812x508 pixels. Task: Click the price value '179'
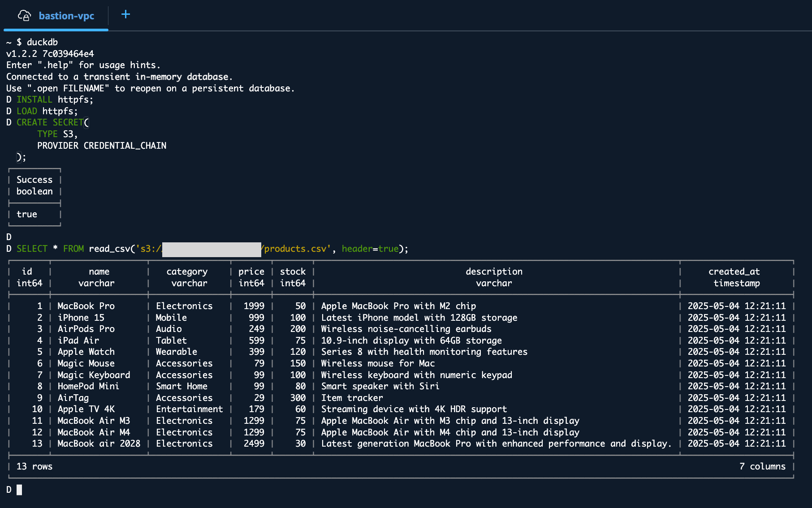tap(257, 409)
